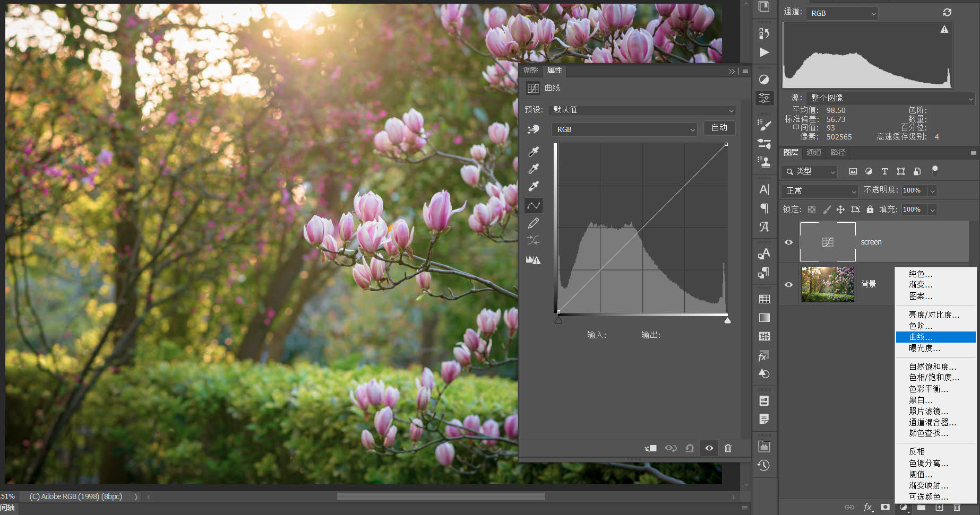Click the link layers chain icon
Image resolution: width=980 pixels, height=515 pixels.
[x=849, y=508]
